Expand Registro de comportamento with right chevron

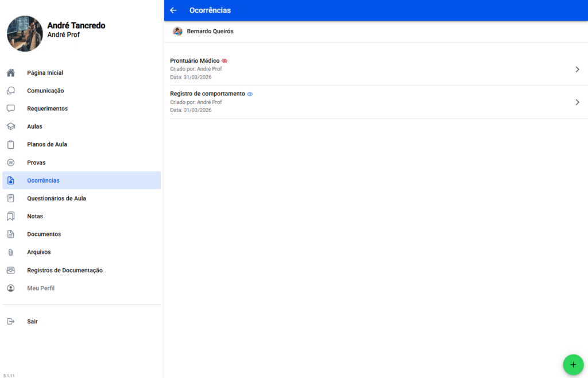[577, 102]
